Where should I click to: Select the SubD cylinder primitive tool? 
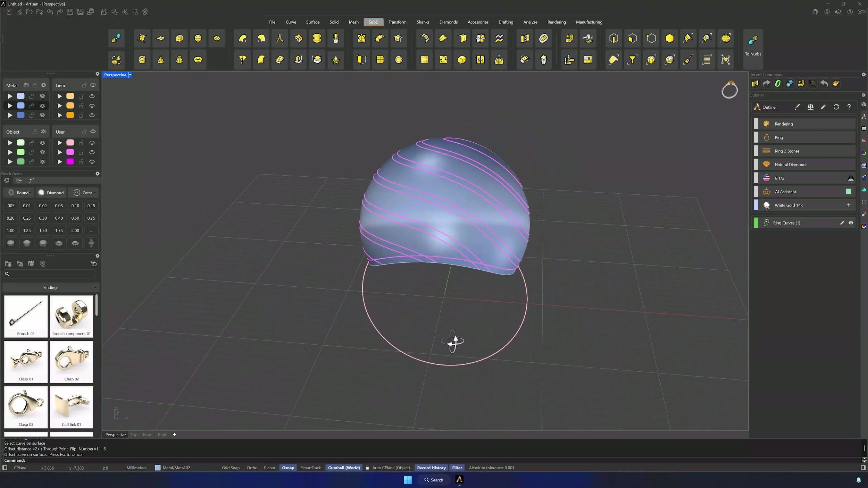coord(142,60)
